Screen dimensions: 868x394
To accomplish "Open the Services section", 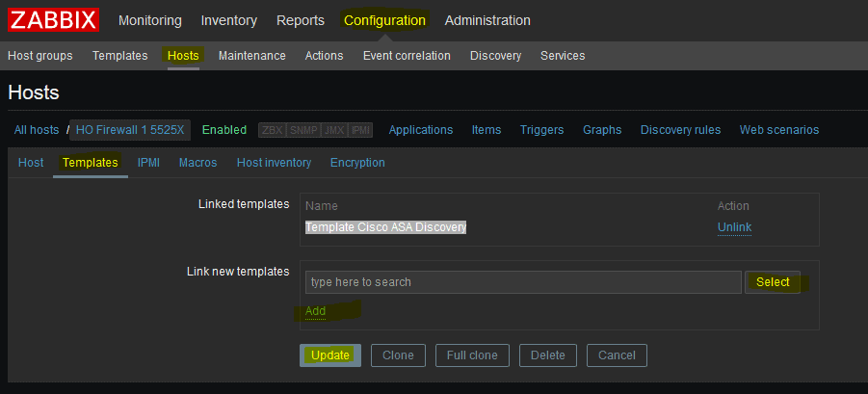I will 563,56.
